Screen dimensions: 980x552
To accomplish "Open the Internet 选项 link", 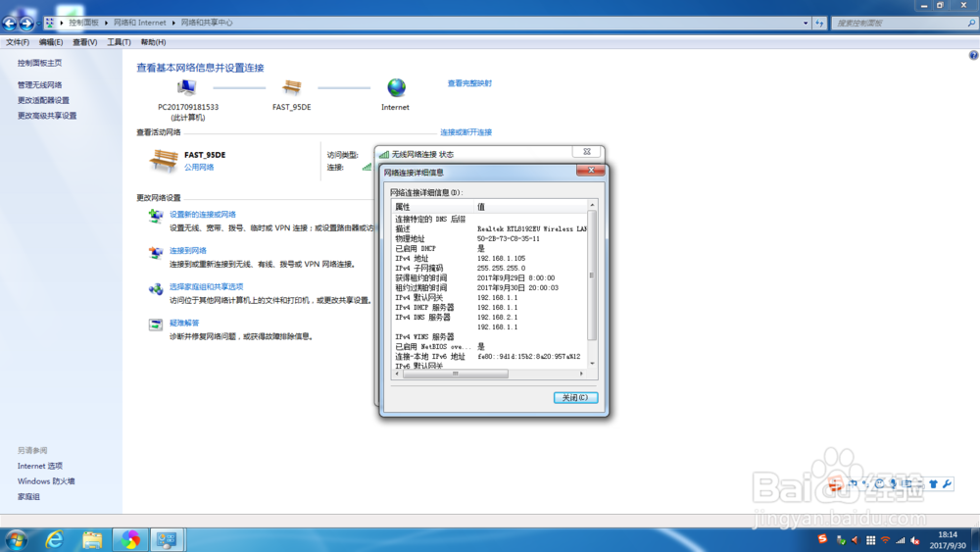I will 40,467.
